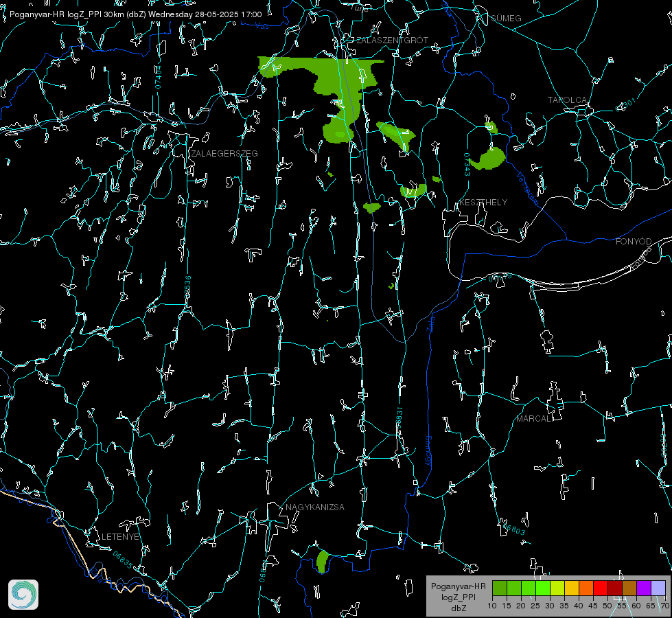Click road number label 07343

[467, 164]
